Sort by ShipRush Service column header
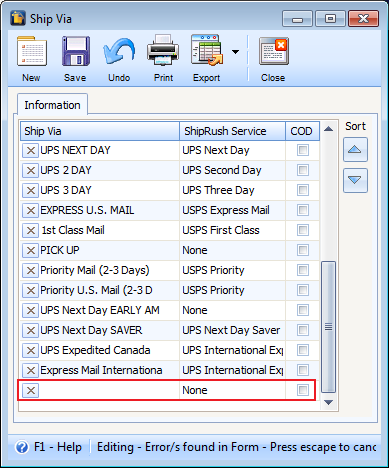 (232, 131)
